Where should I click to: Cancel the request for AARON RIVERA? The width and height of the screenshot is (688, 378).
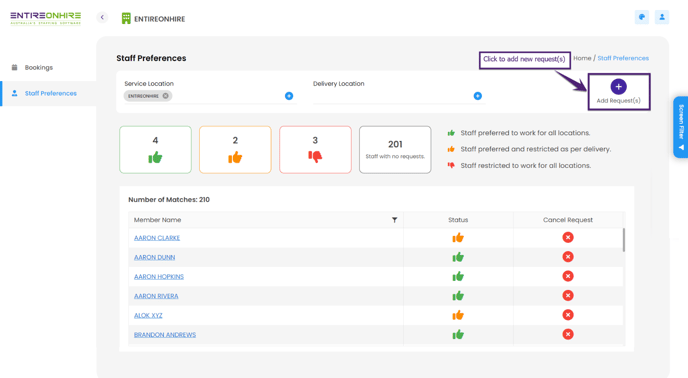(568, 295)
